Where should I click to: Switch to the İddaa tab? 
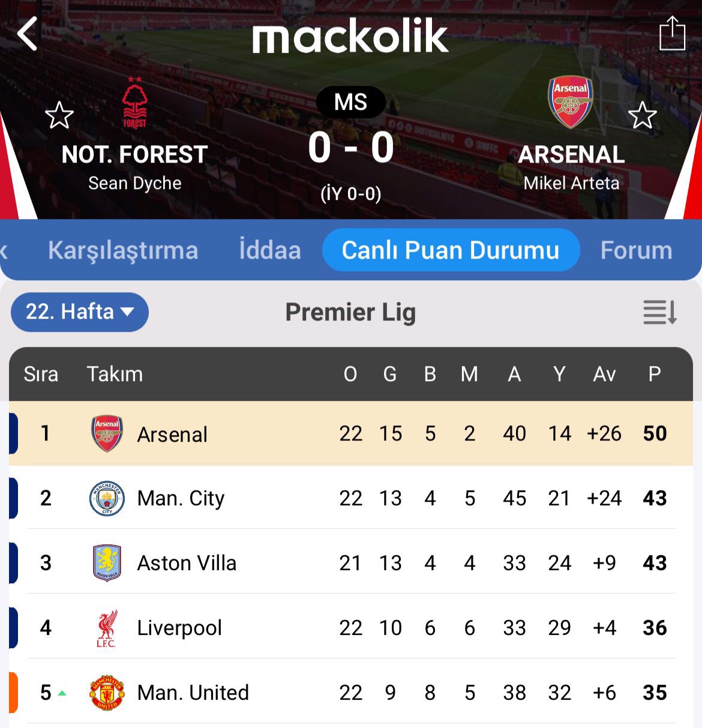pyautogui.click(x=270, y=250)
